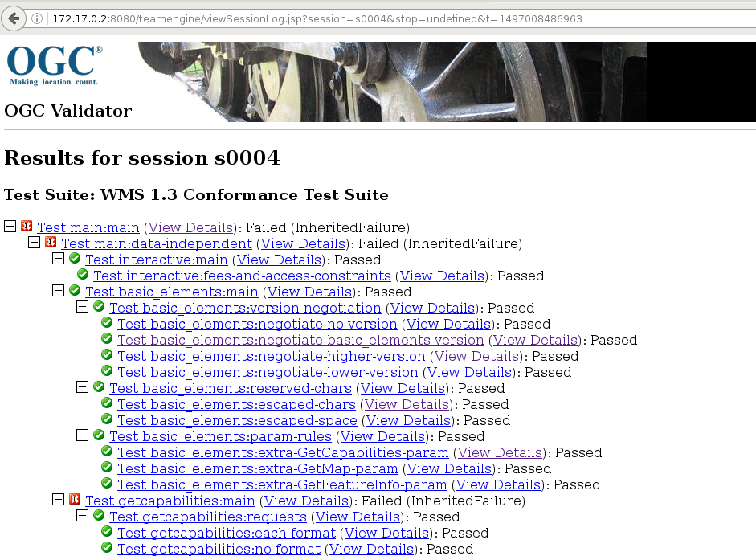View Details for negotiate-no-version test
This screenshot has height=556, width=756.
pos(448,324)
